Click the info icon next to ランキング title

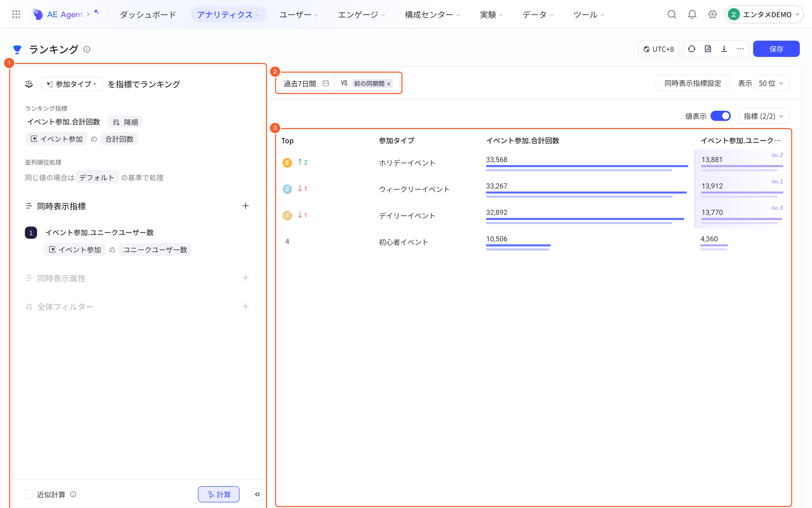pyautogui.click(x=87, y=49)
